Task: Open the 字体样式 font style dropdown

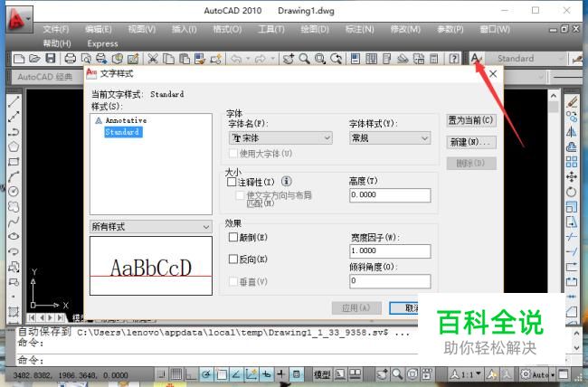Action: pyautogui.click(x=390, y=138)
